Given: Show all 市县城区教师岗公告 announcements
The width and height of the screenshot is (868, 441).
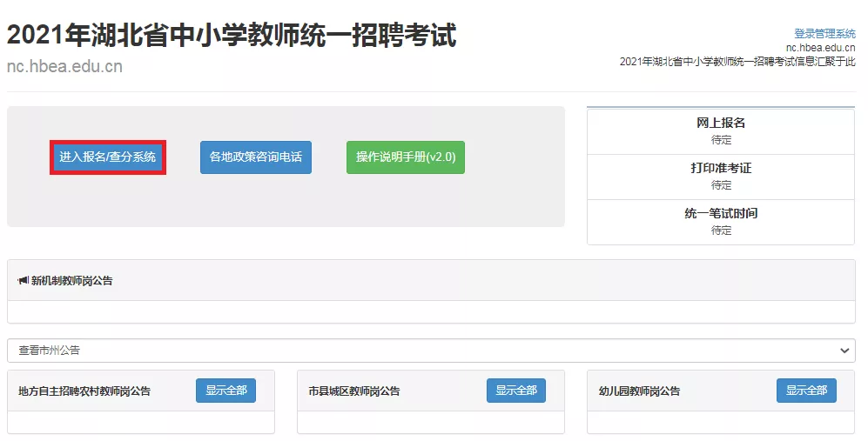Looking at the screenshot, I should (x=516, y=391).
